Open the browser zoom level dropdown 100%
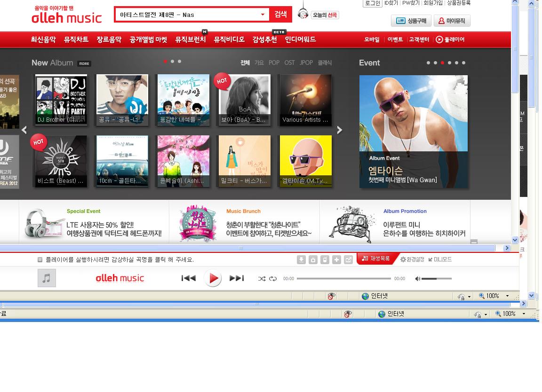 494,296
